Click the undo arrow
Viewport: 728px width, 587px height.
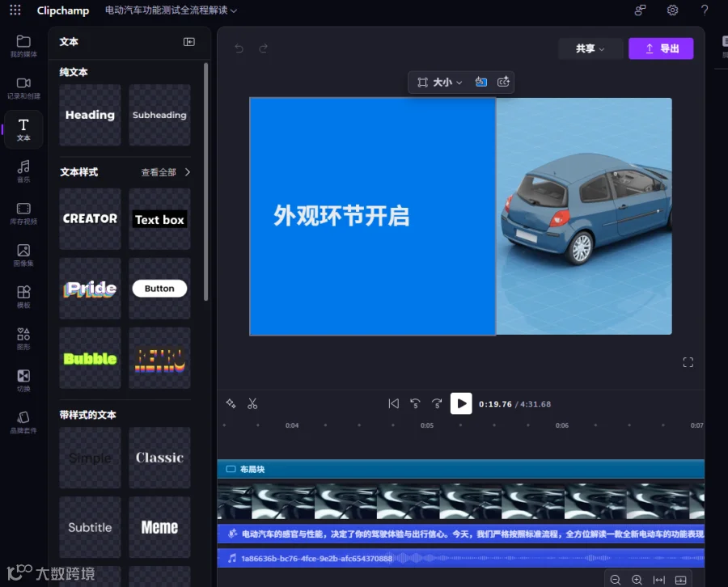point(239,49)
